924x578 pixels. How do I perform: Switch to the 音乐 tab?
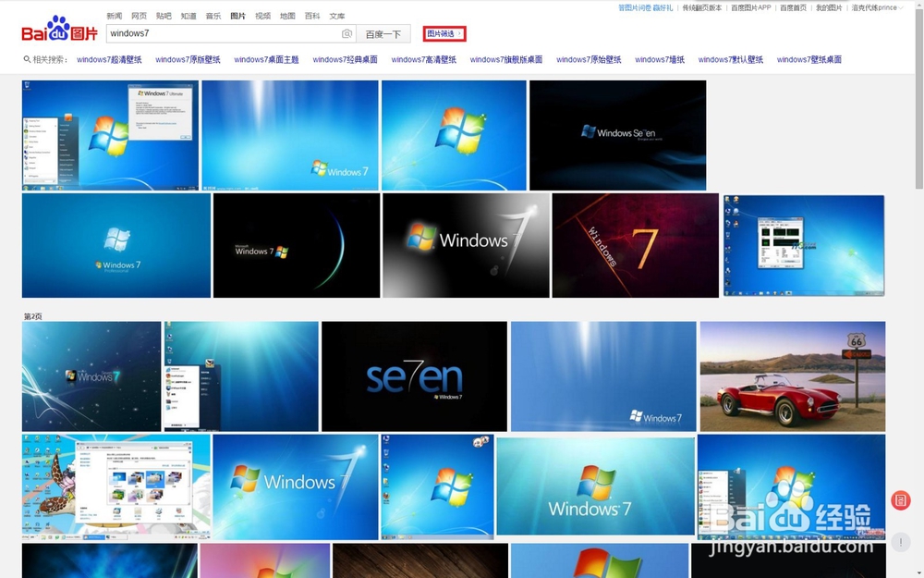(x=213, y=16)
